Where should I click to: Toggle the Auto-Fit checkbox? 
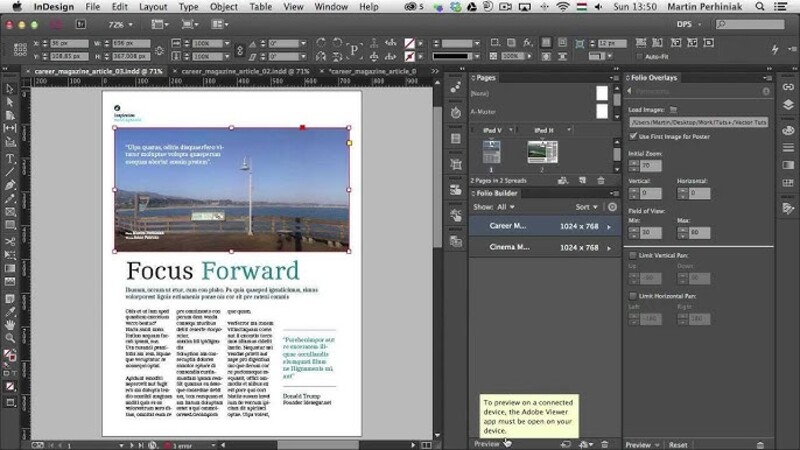tap(639, 57)
